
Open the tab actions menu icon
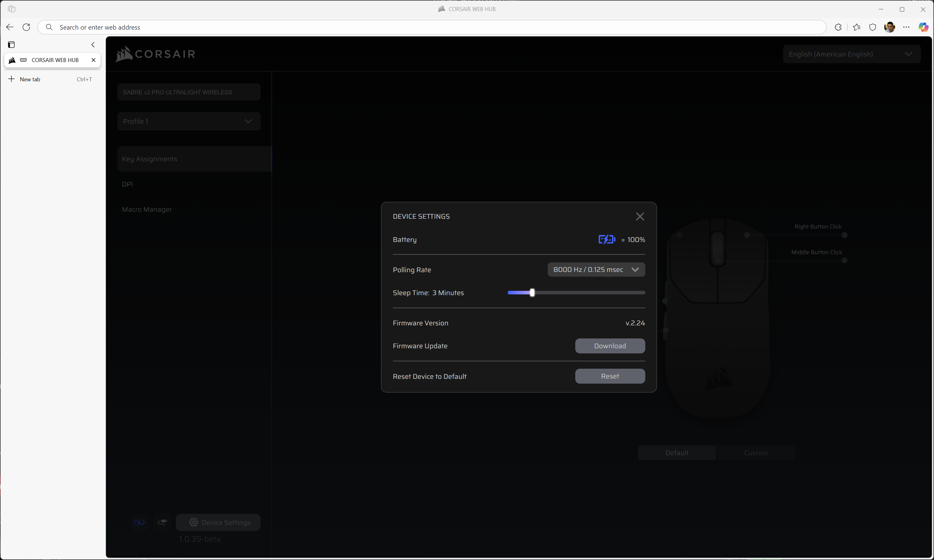click(11, 45)
